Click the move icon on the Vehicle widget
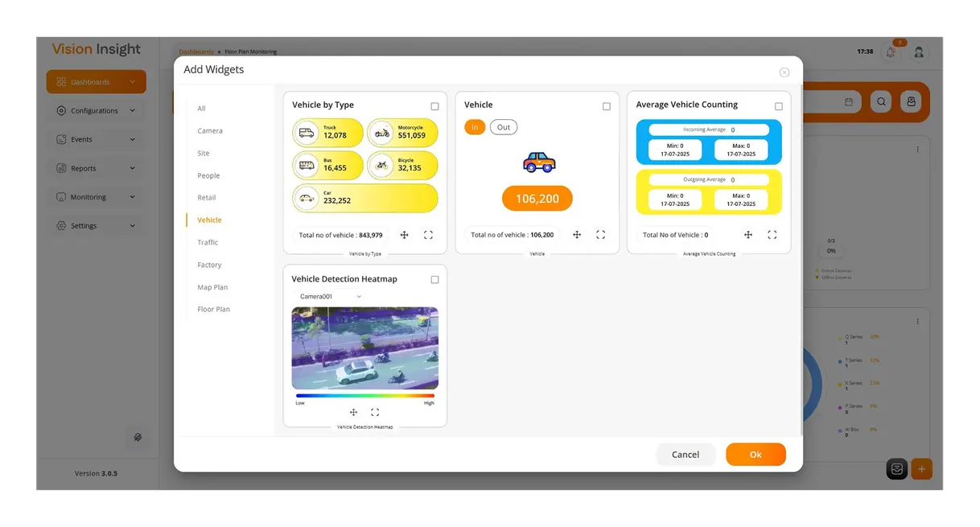 click(577, 235)
